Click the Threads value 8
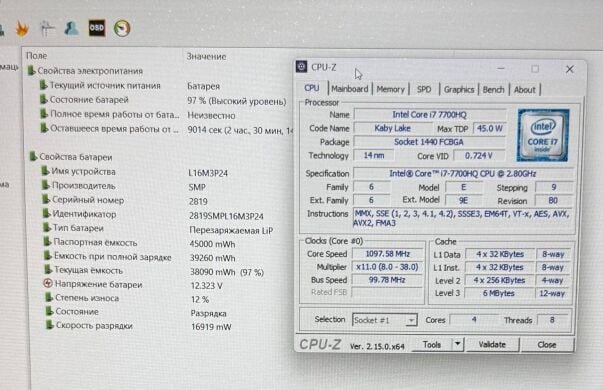 coord(552,320)
